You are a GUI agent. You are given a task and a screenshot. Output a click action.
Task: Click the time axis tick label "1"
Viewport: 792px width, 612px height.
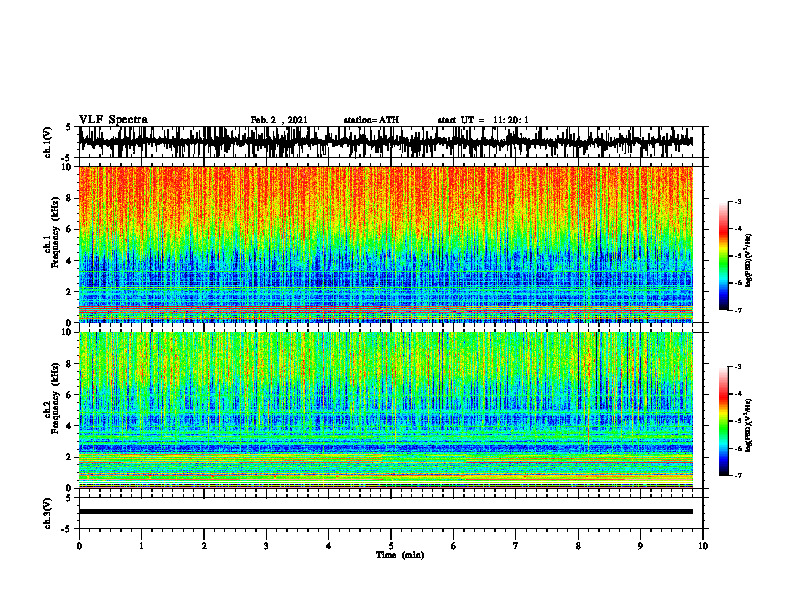coord(141,546)
